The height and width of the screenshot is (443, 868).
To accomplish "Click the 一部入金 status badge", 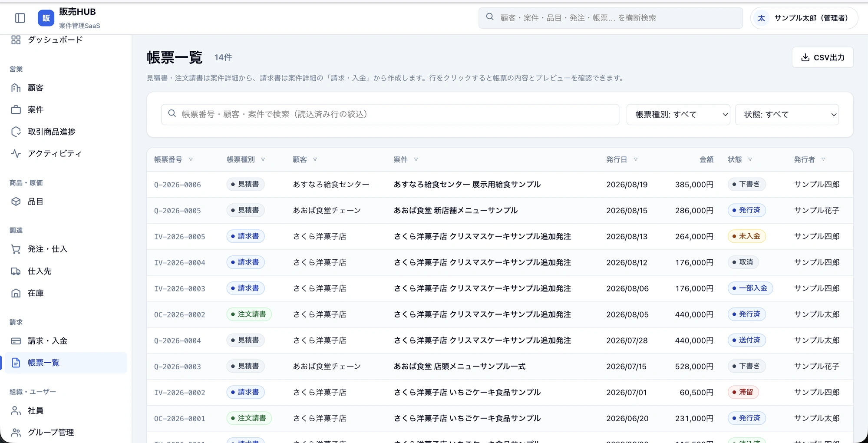I will [750, 288].
